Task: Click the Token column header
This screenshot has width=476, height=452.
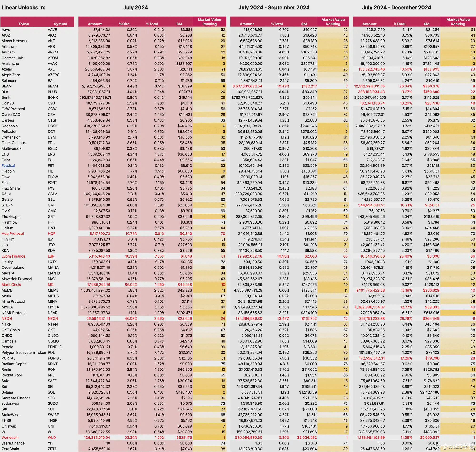Action: click(x=24, y=24)
